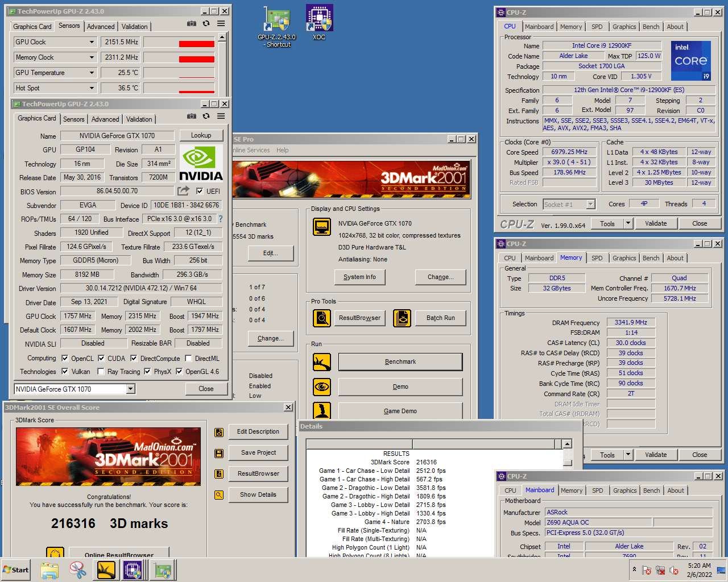Switch to 3DMark2001 taskbar icon
Viewport: 728px width, 582px height.
tap(106, 569)
